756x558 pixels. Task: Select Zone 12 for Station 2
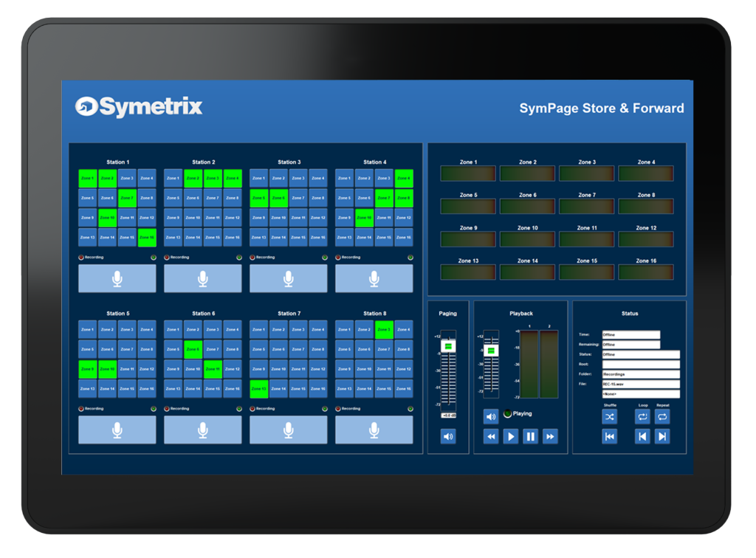point(233,218)
